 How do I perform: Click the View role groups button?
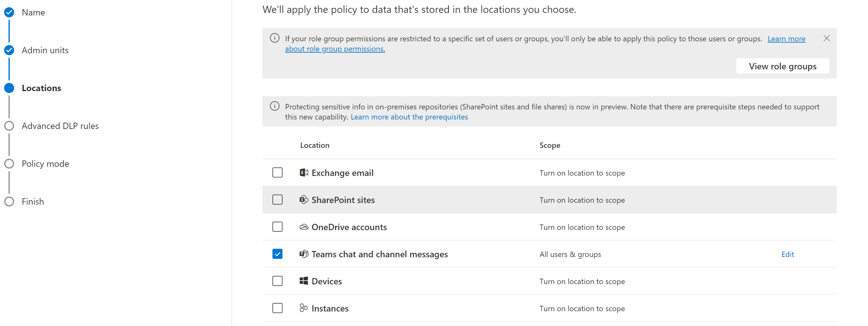click(x=782, y=66)
